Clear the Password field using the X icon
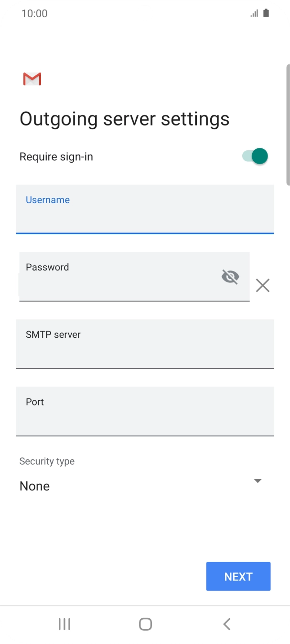 262,285
